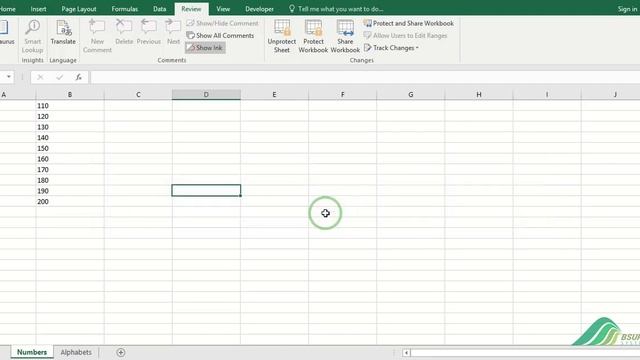Click Protect Workbook

(x=313, y=36)
